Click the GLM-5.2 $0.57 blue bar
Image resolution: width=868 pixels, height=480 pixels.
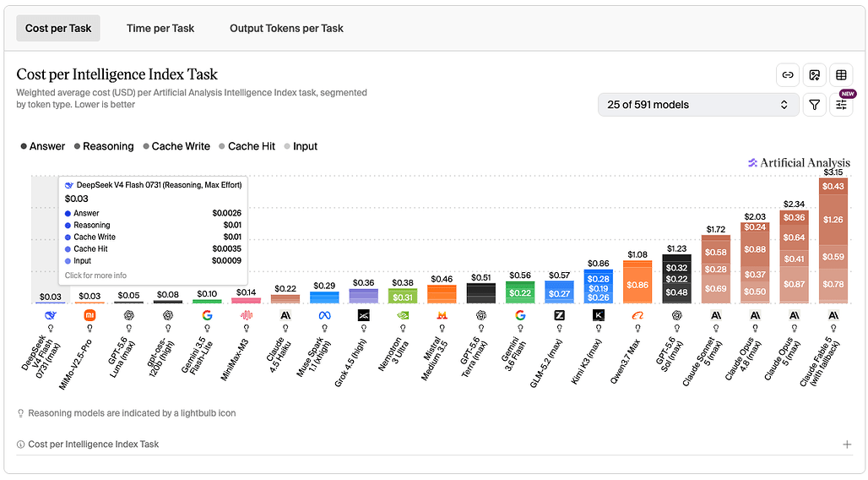pos(559,292)
